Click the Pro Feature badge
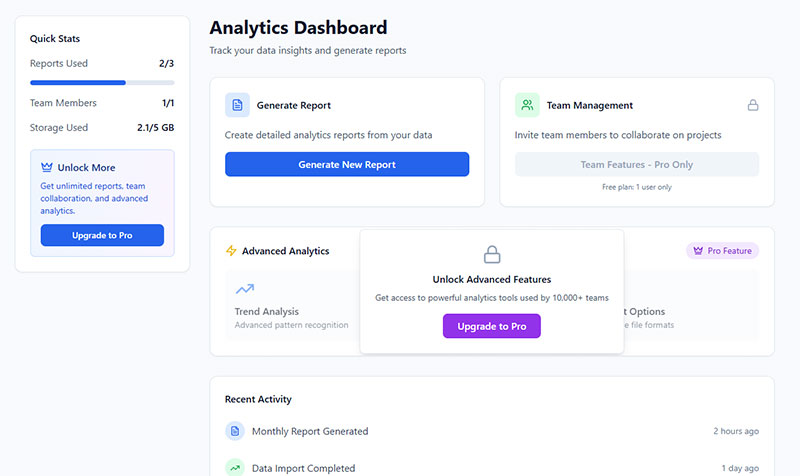800x476 pixels. click(x=722, y=250)
